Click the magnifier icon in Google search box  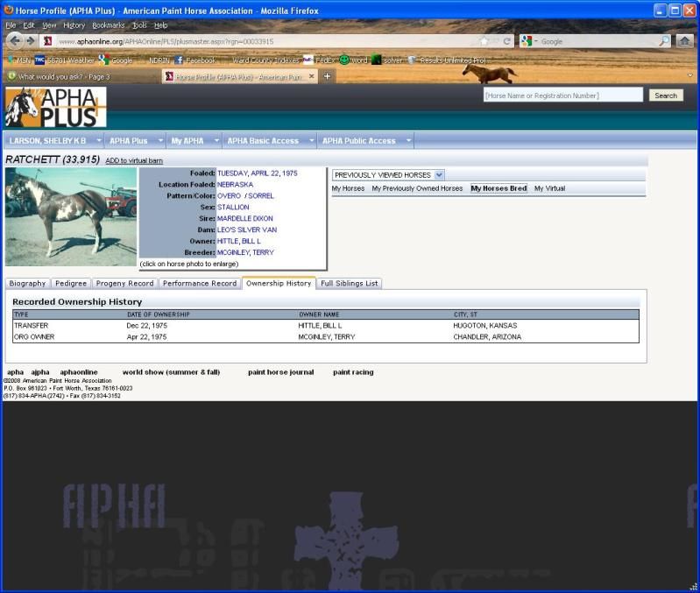click(664, 41)
